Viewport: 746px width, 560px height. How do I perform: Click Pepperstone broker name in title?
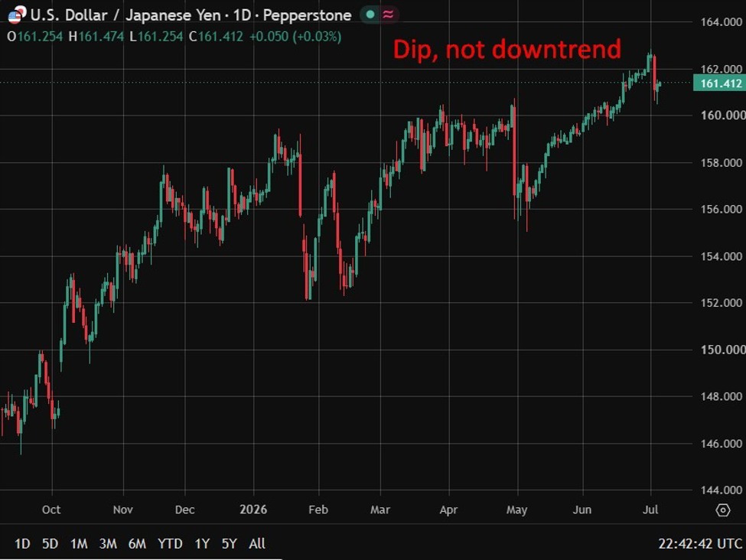pyautogui.click(x=307, y=15)
